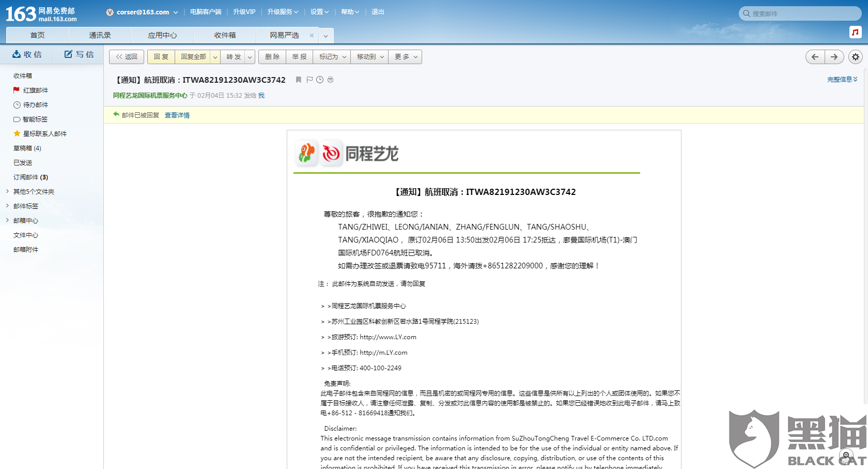The width and height of the screenshot is (868, 469).
Task: Click 回复全部 button
Action: click(x=193, y=57)
